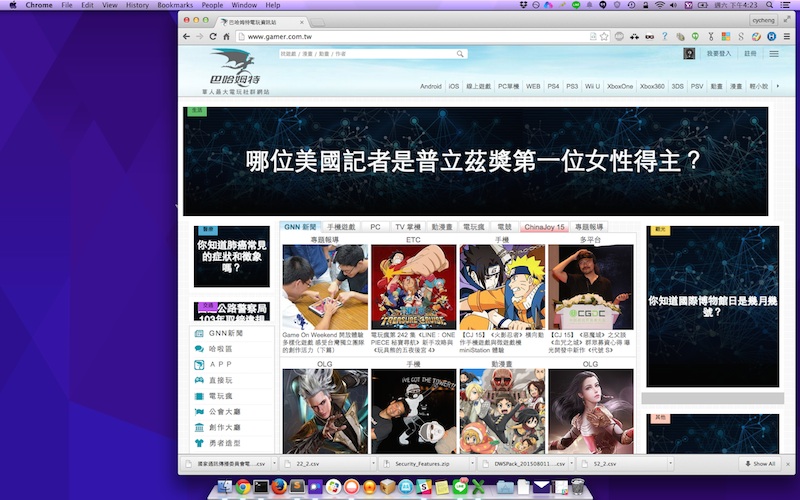The height and width of the screenshot is (500, 800).
Task: Open the Wi-Fi status menu
Action: (x=660, y=5)
